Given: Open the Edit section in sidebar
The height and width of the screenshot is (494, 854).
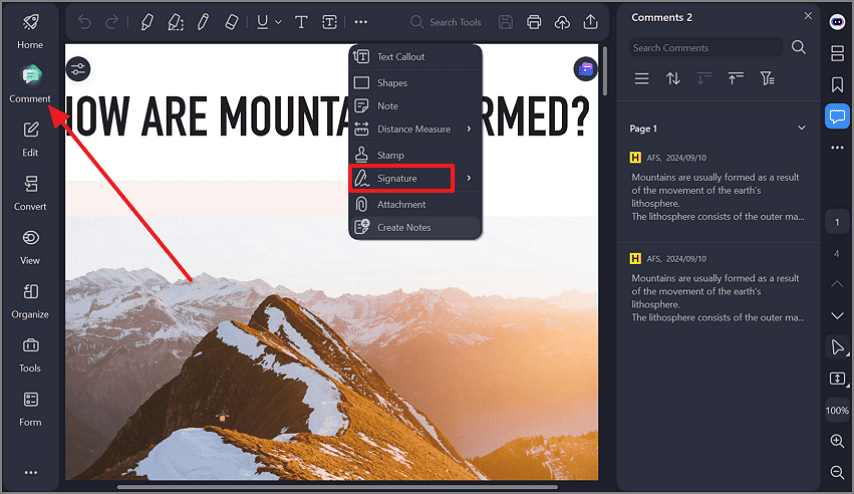Looking at the screenshot, I should (x=30, y=139).
